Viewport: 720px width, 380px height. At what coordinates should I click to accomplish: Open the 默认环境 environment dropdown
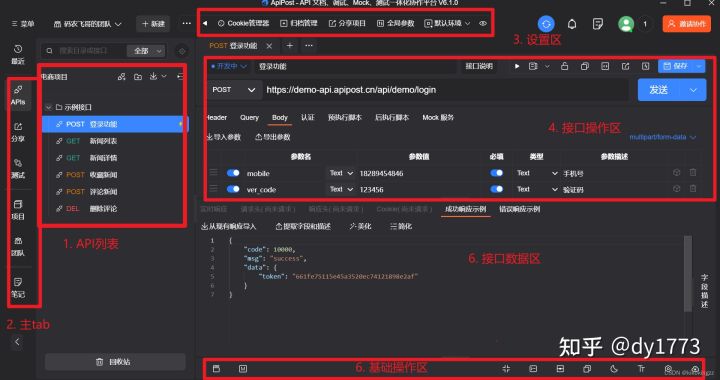pos(447,23)
